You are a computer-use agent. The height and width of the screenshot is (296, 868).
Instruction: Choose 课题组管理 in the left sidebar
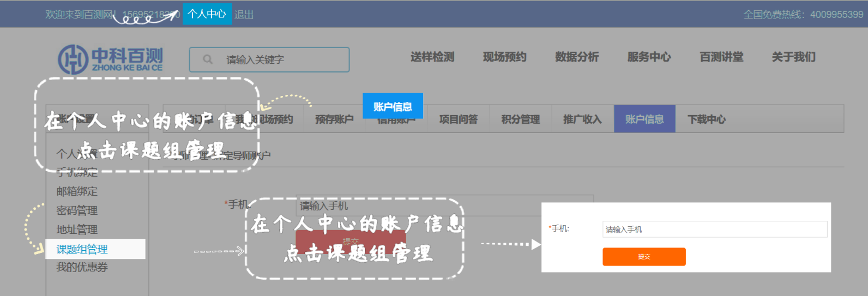point(82,249)
